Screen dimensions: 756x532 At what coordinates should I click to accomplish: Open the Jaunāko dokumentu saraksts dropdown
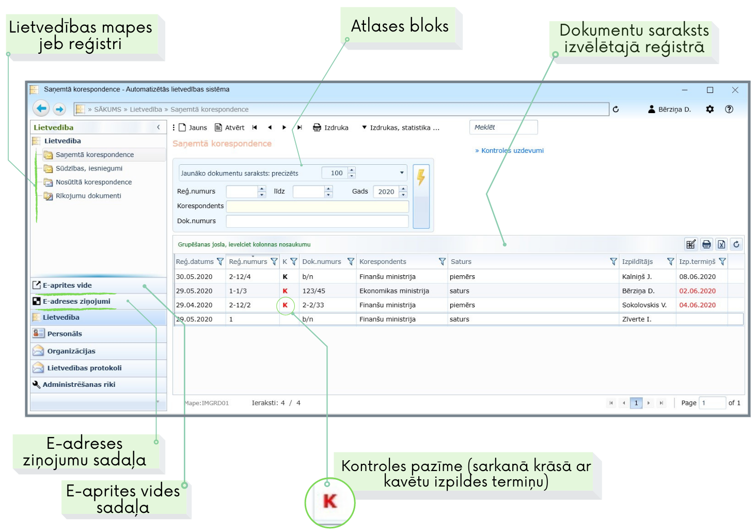(402, 173)
